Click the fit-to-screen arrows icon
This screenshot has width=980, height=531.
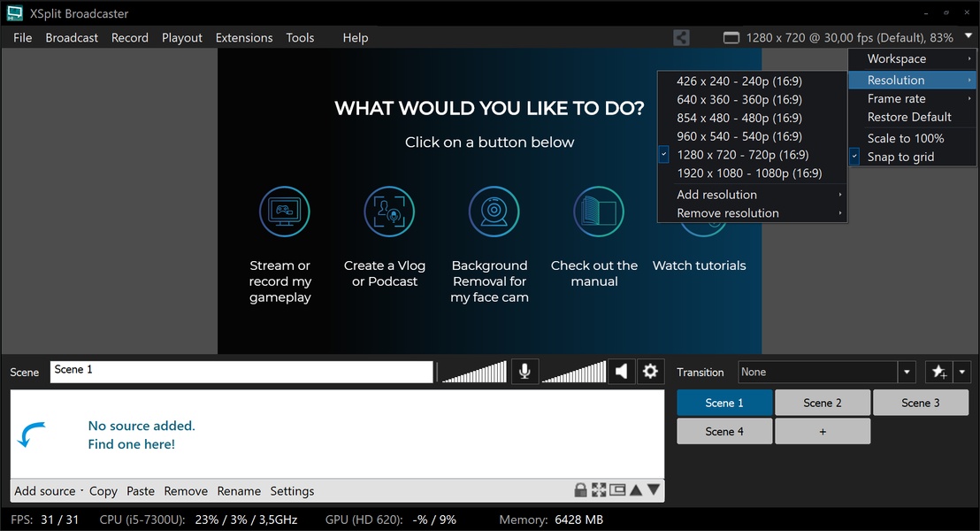(599, 490)
